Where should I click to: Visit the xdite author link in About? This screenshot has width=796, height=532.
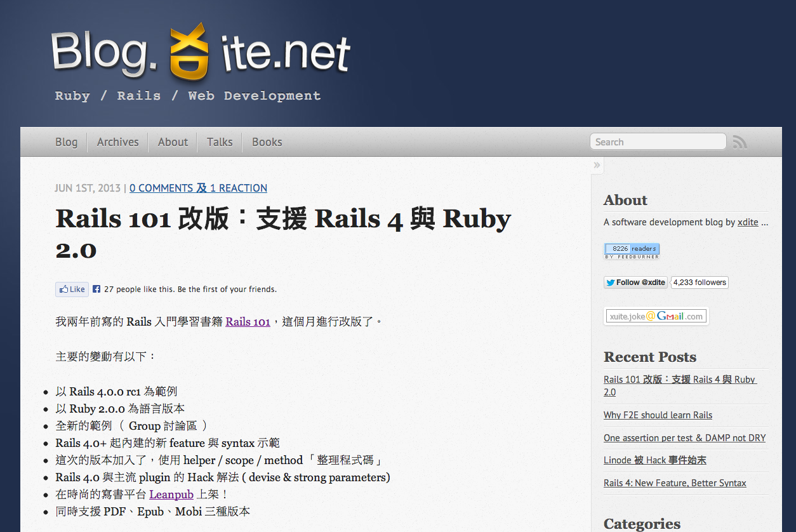click(x=748, y=222)
